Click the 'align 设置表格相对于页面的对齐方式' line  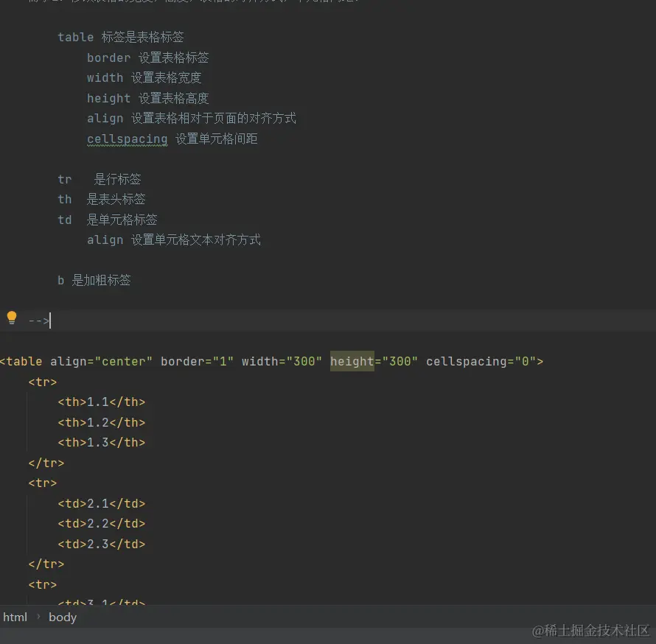pyautogui.click(x=192, y=119)
